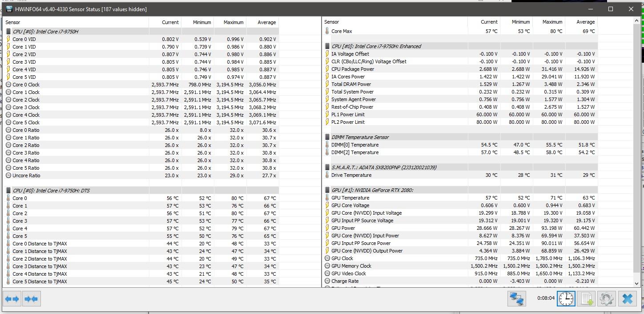Image resolution: width=644 pixels, height=314 pixels.
Task: Select the IA Voltage Offset row
Action: pos(460,54)
